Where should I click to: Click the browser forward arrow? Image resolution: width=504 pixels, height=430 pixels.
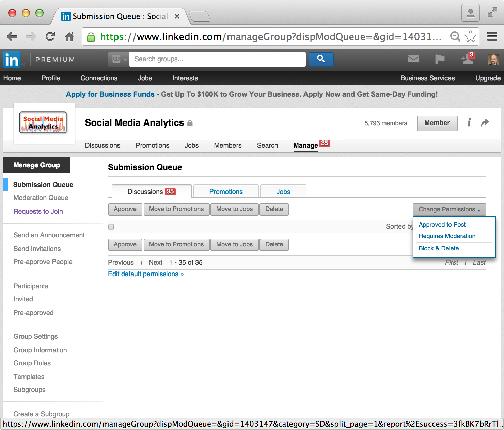[x=31, y=36]
